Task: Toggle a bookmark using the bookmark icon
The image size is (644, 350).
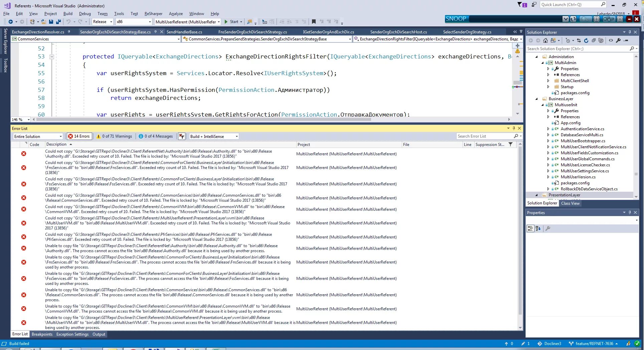Action: coord(314,22)
